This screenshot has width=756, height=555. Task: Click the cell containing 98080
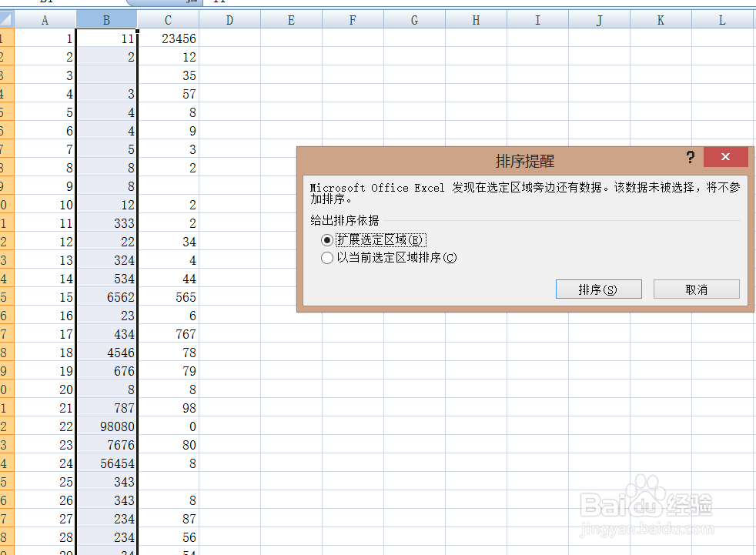point(106,426)
